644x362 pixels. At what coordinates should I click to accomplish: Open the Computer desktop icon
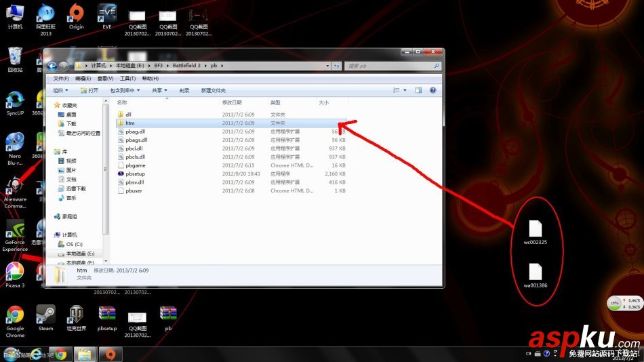pyautogui.click(x=15, y=16)
